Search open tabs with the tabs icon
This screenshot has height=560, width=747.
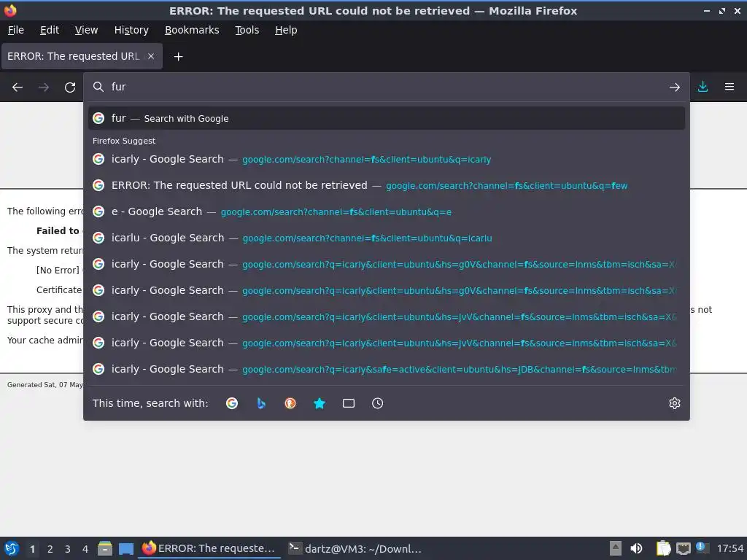(348, 403)
